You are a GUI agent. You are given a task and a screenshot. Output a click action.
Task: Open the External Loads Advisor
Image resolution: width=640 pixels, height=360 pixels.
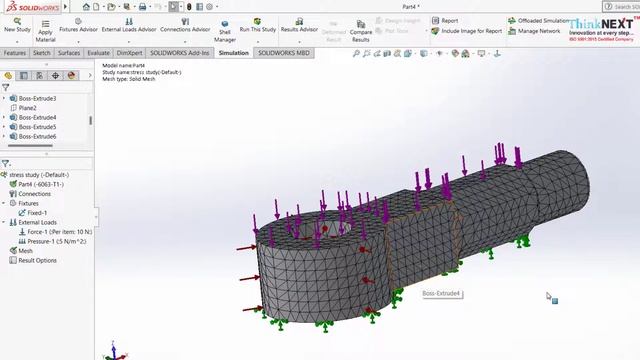(129, 25)
